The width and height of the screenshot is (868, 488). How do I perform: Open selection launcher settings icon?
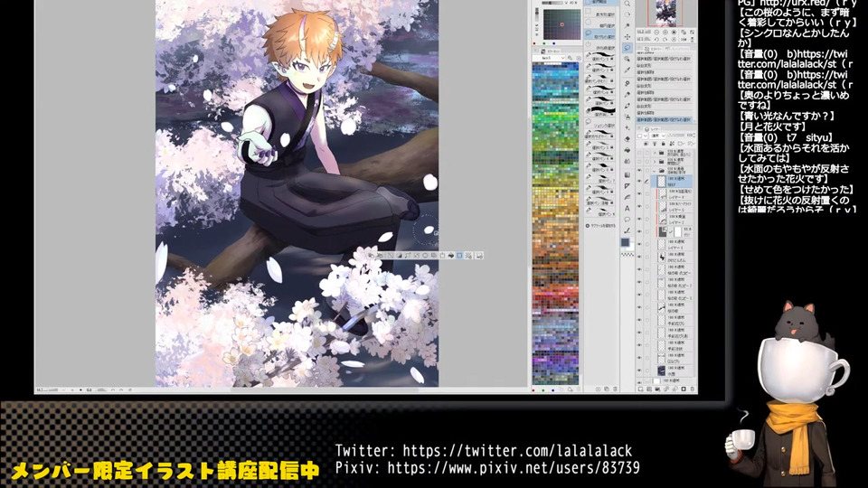[x=479, y=256]
